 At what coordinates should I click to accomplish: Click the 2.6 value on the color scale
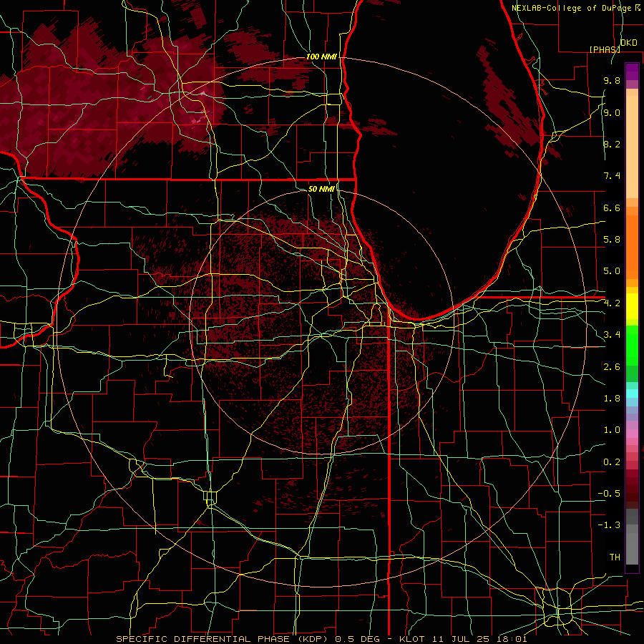point(612,367)
